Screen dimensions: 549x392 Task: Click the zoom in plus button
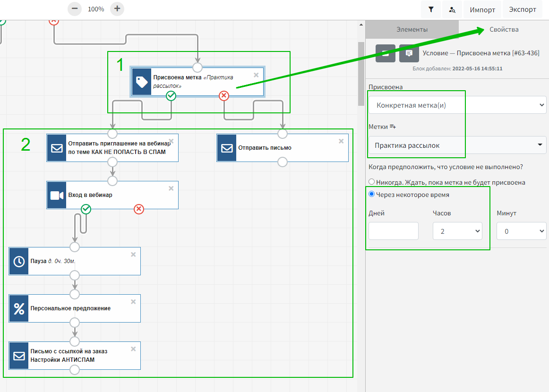click(118, 9)
